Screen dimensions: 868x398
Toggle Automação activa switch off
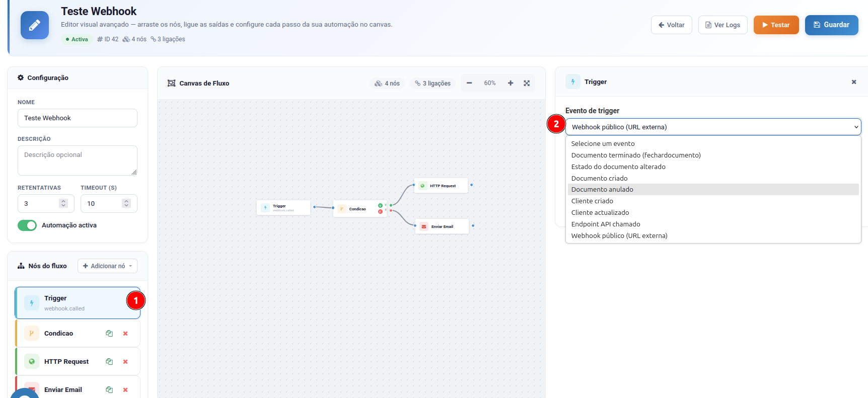point(27,225)
